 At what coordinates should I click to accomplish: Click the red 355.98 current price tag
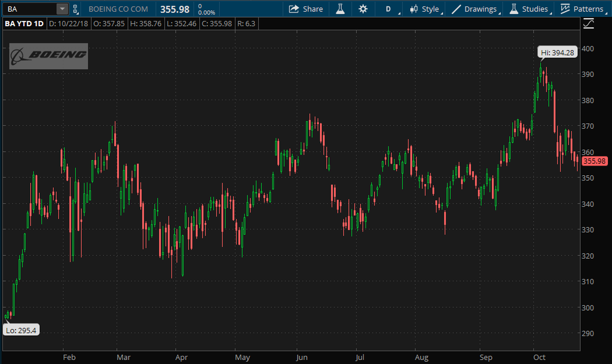pos(595,161)
